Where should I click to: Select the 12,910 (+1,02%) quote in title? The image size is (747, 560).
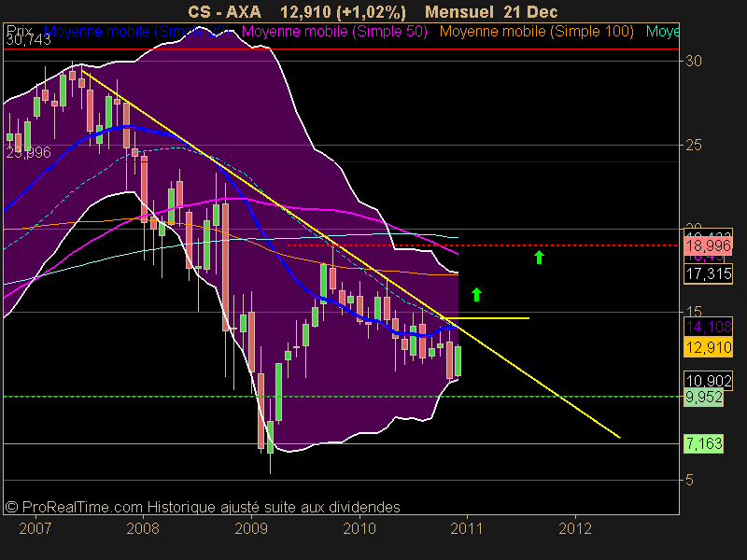343,12
